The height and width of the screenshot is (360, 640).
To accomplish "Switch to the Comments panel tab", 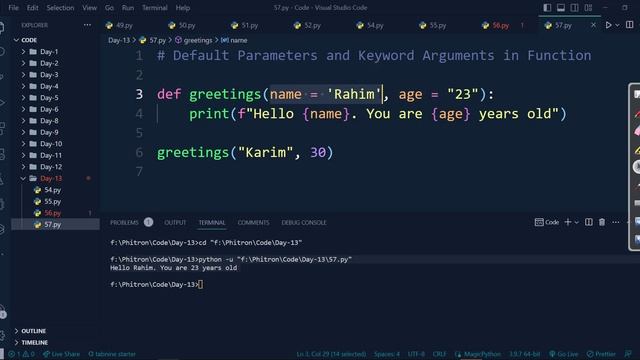I will click(x=253, y=222).
